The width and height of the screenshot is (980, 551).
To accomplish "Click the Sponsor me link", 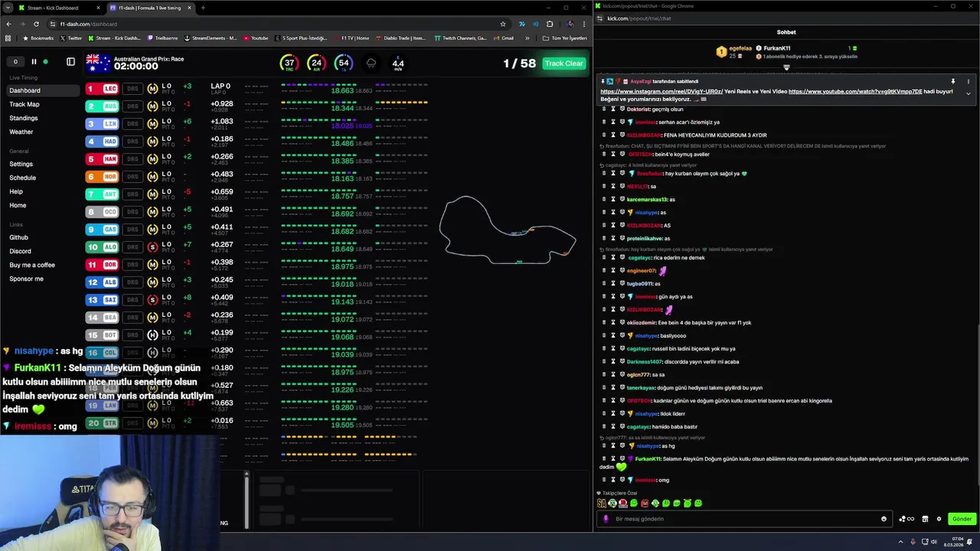I will tap(27, 279).
